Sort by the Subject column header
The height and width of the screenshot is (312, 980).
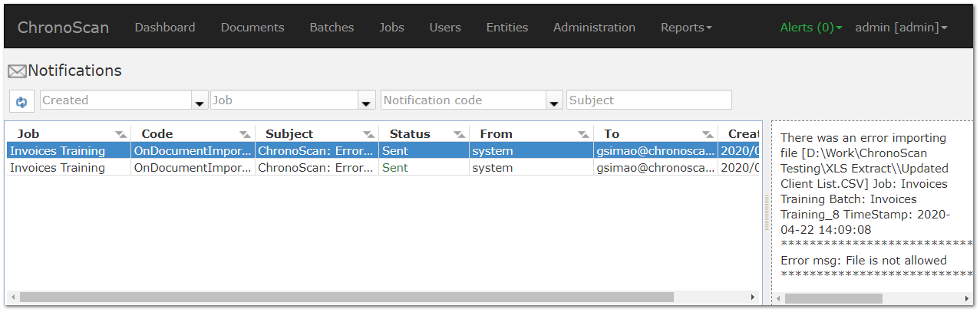point(289,133)
